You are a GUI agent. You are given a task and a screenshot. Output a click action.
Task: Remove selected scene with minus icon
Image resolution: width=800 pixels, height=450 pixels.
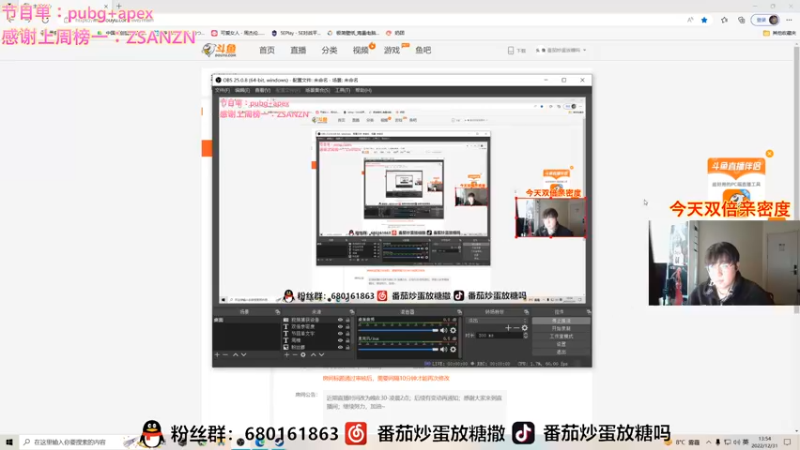(226, 355)
